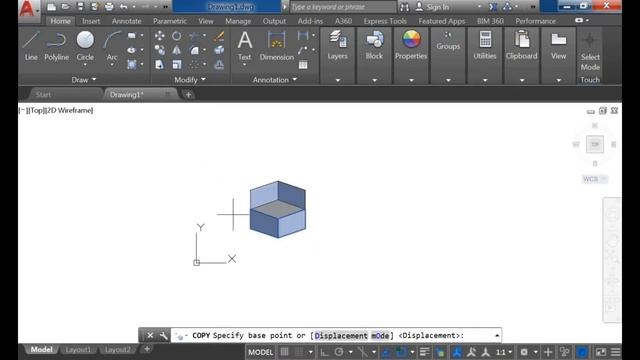Click the Erase tool in Modify panel

(219, 36)
